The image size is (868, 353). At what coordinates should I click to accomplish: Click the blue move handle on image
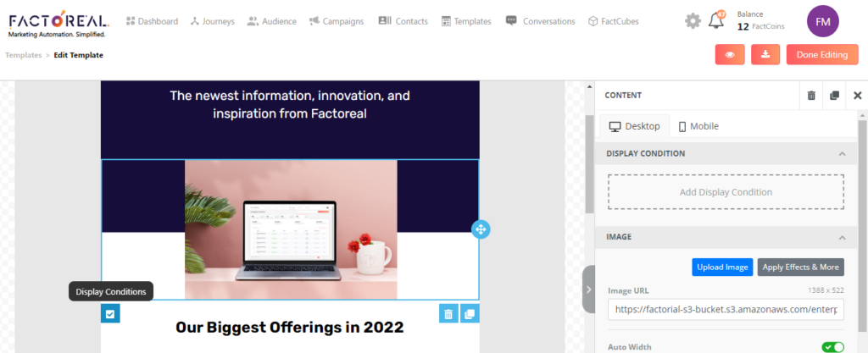coord(480,229)
